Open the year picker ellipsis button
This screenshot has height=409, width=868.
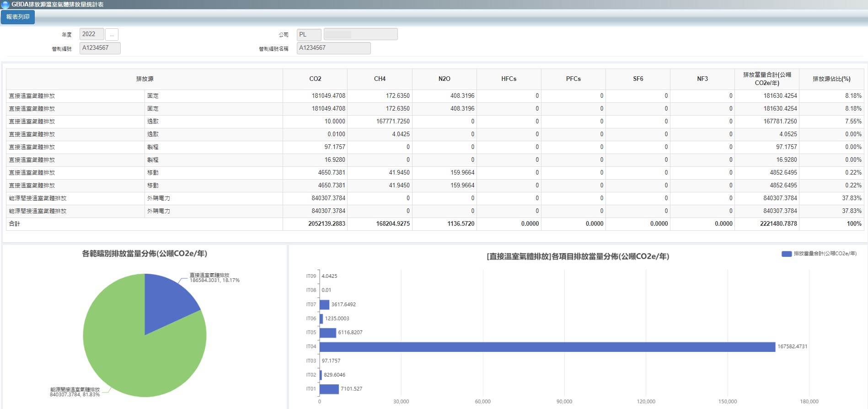(112, 34)
